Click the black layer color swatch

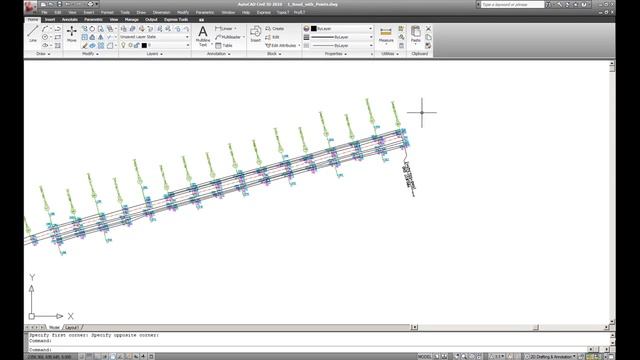tap(144, 45)
